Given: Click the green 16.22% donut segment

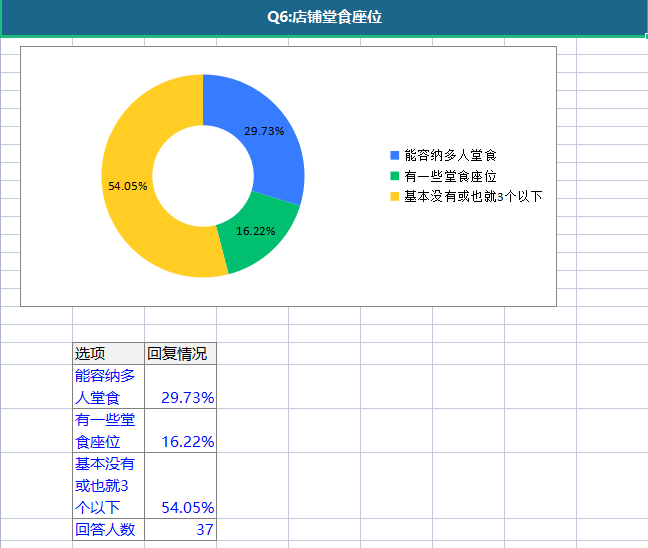Looking at the screenshot, I should point(258,236).
